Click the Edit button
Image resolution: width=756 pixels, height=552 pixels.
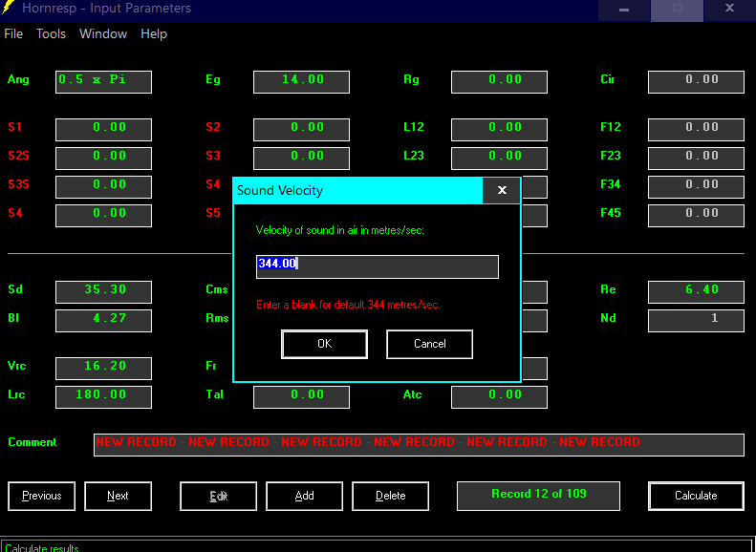coord(219,496)
